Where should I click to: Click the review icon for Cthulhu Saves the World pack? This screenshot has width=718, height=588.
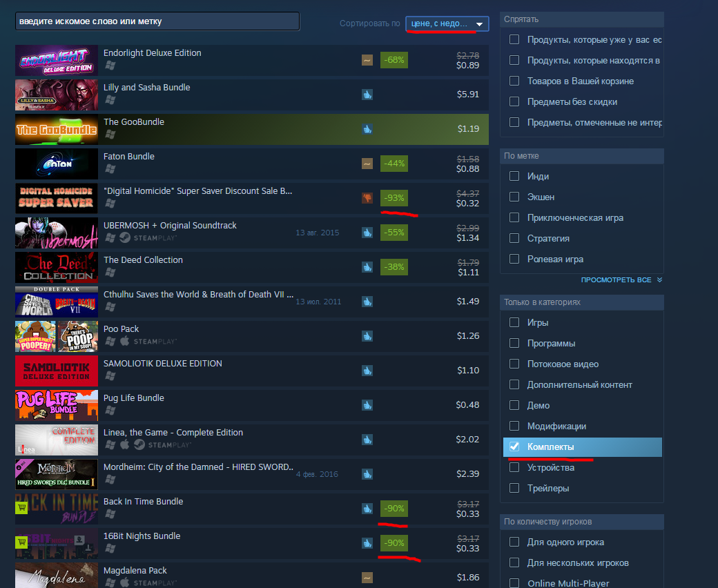click(x=367, y=302)
